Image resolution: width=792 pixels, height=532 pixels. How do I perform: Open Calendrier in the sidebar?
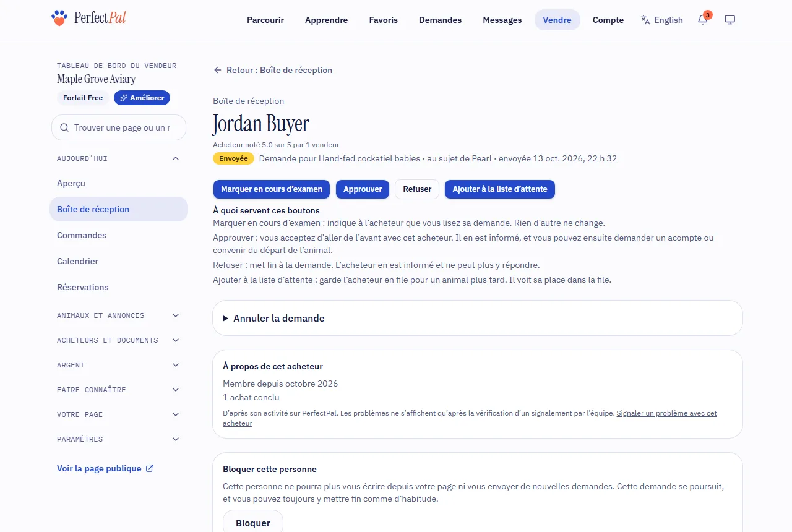click(119, 261)
